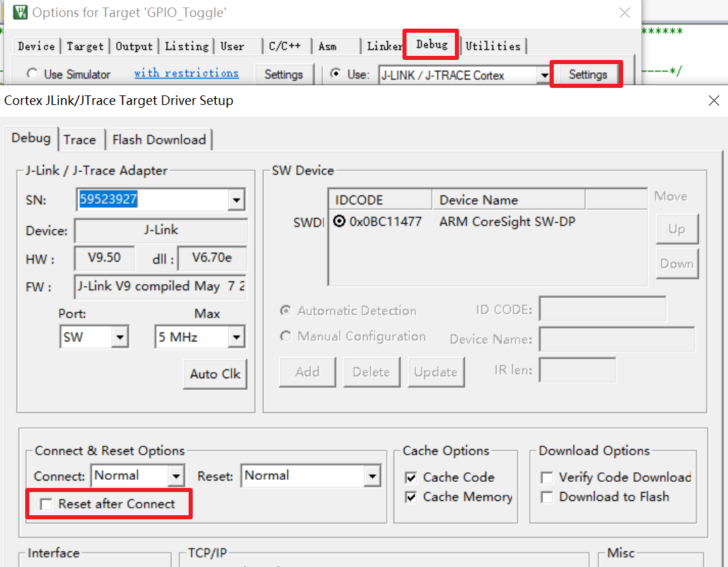Select the Debug tab in Options window

(432, 44)
